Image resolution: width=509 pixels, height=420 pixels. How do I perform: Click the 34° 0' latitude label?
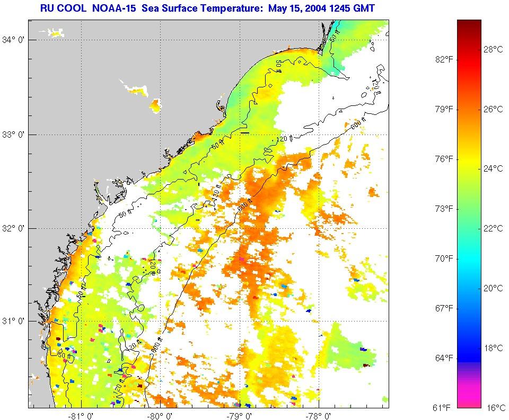[x=14, y=40]
